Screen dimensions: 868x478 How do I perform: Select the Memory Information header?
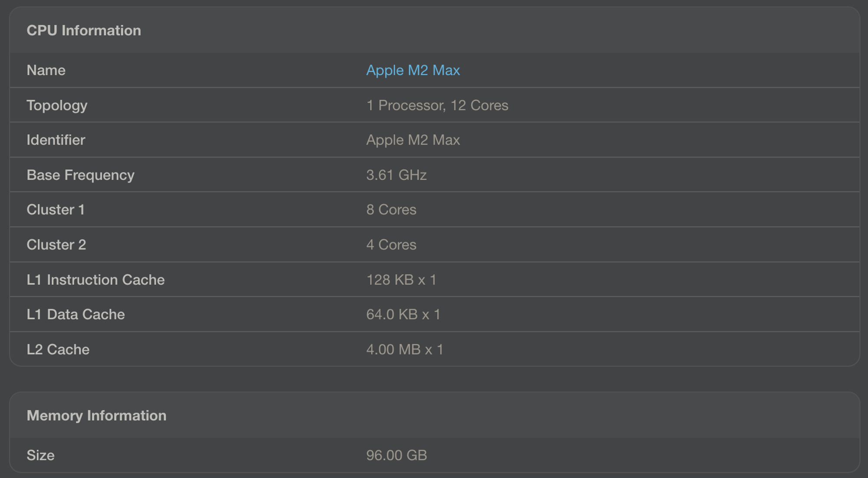[x=96, y=415]
